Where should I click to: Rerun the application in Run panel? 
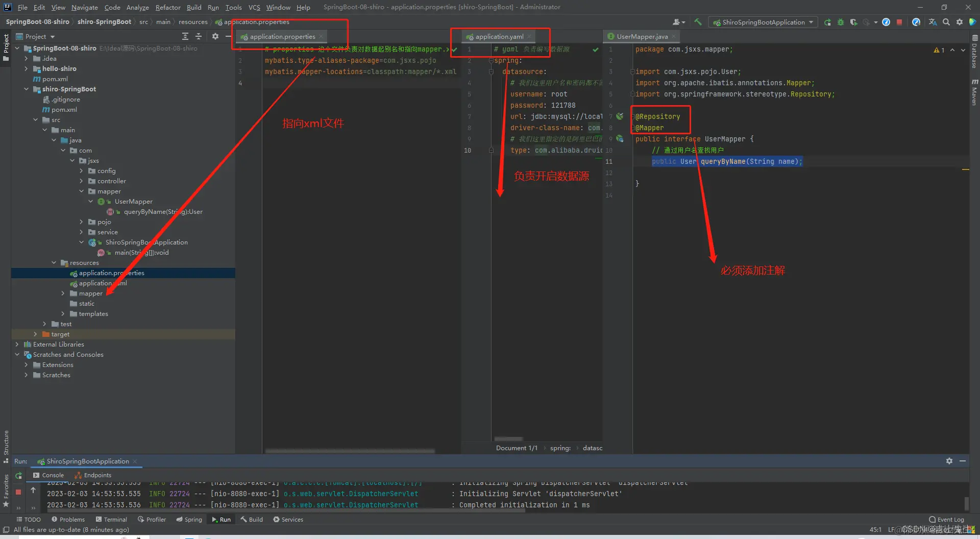tap(19, 475)
